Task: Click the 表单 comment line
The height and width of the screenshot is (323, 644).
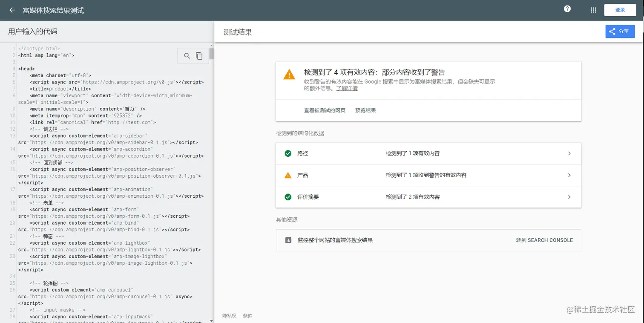Action: (x=46, y=203)
